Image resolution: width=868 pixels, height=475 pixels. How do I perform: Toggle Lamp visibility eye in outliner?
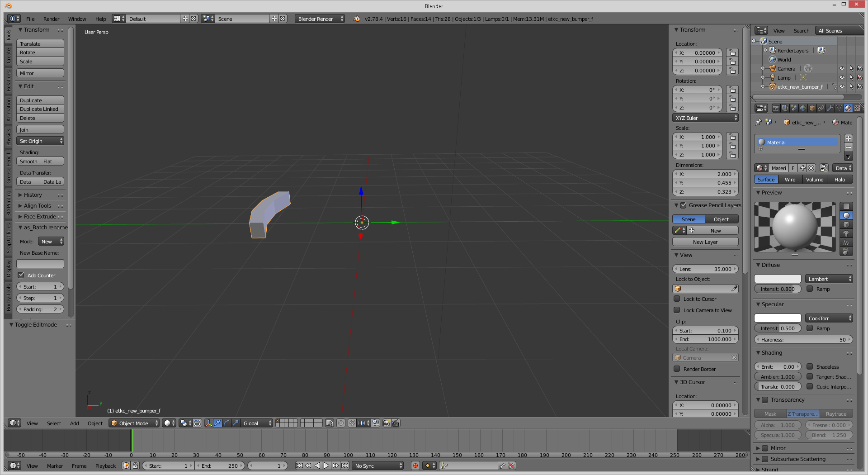tap(842, 78)
